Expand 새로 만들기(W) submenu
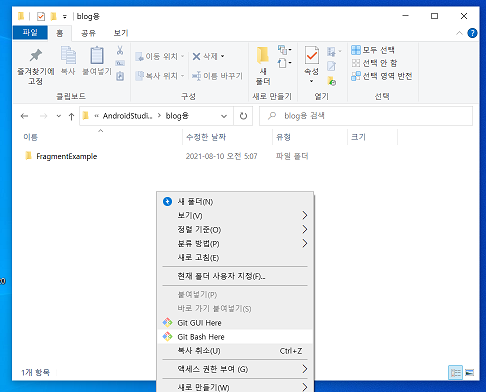This screenshot has height=392, width=486. (x=235, y=387)
